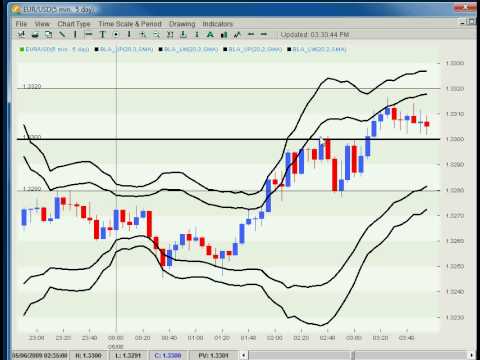Select the T text label tool
The width and height of the screenshot is (480, 360).
pos(103,34)
